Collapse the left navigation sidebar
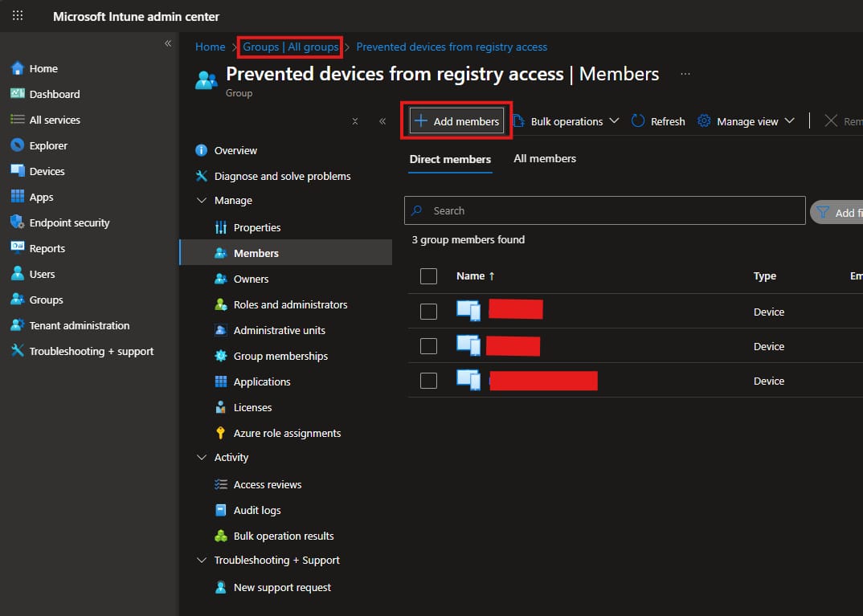Screen dimensions: 863x616 (x=168, y=43)
